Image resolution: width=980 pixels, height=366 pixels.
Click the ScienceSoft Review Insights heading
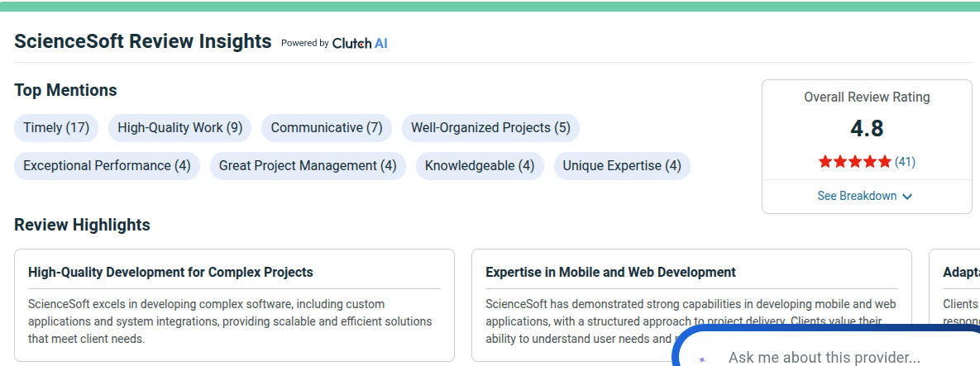pos(142,41)
